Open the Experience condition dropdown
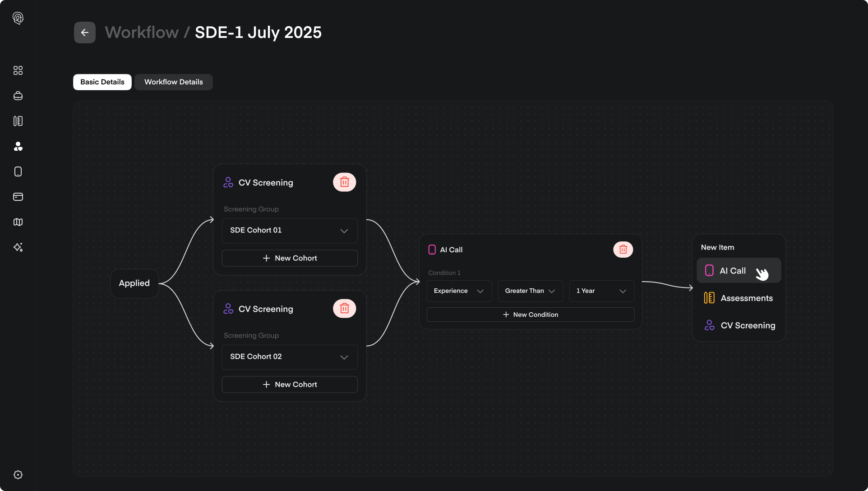 pos(458,291)
